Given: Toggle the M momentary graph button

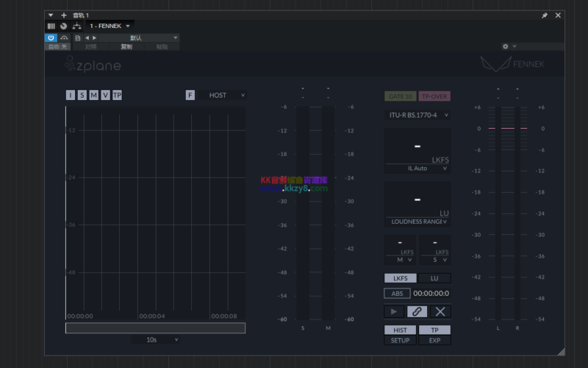Looking at the screenshot, I should coord(93,95).
